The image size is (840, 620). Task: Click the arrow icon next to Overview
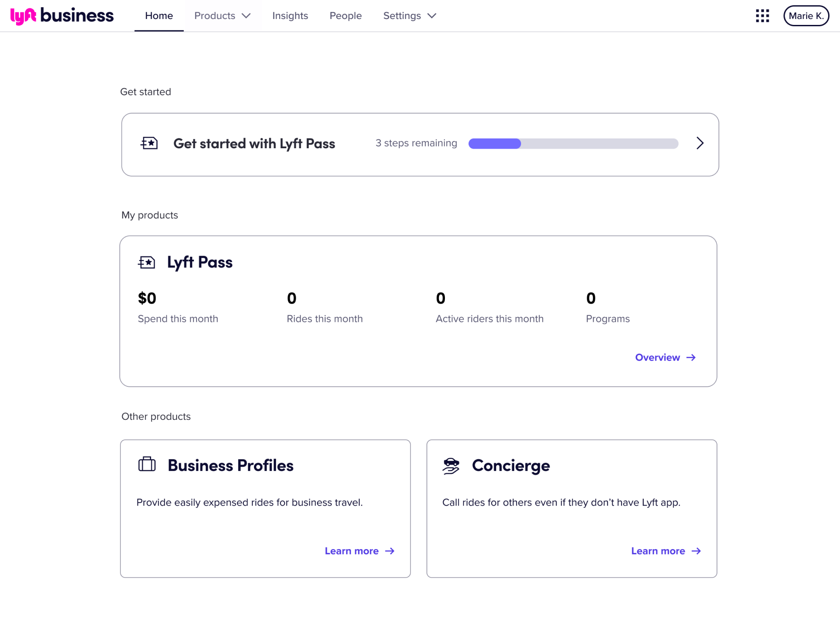tap(691, 357)
